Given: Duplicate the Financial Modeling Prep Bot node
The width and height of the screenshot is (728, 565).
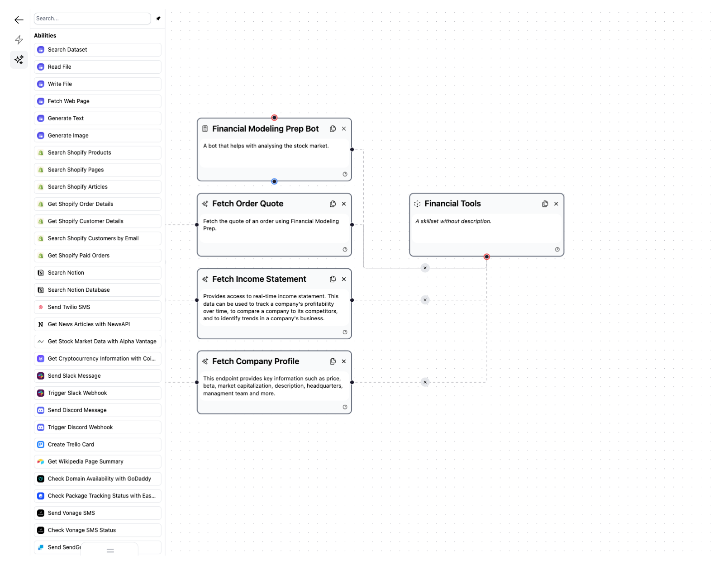Looking at the screenshot, I should tap(333, 129).
